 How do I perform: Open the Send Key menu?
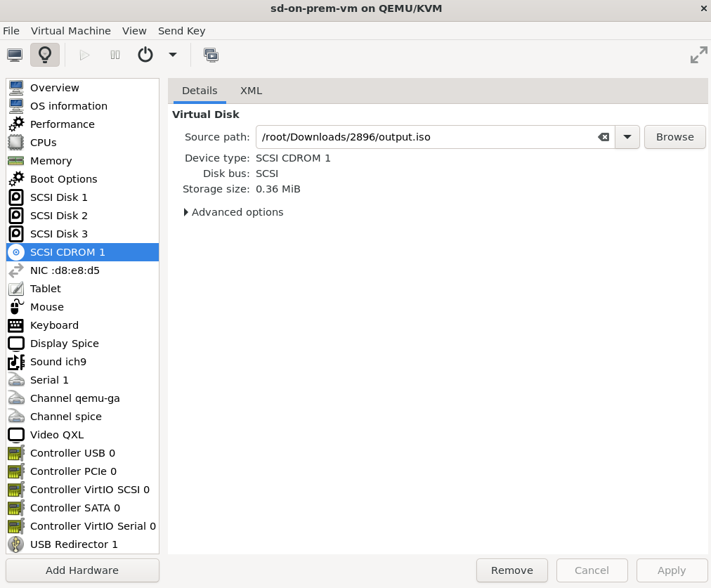coord(181,31)
